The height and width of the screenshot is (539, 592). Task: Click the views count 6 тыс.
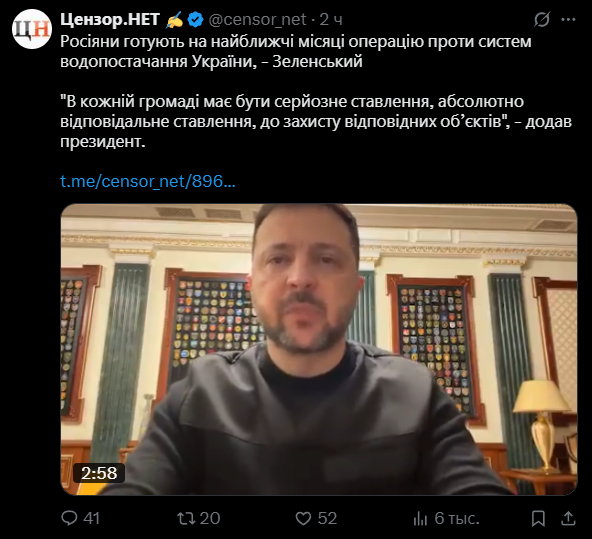457,518
